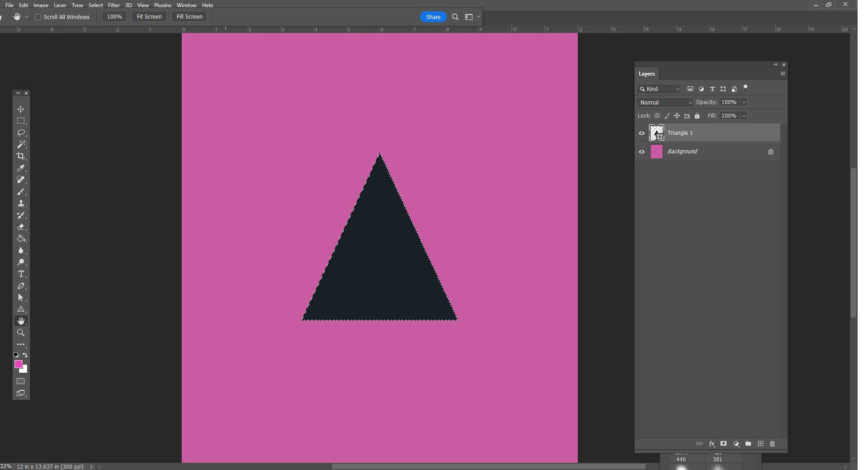Select the Zoom tool
This screenshot has height=470, width=868.
[21, 332]
